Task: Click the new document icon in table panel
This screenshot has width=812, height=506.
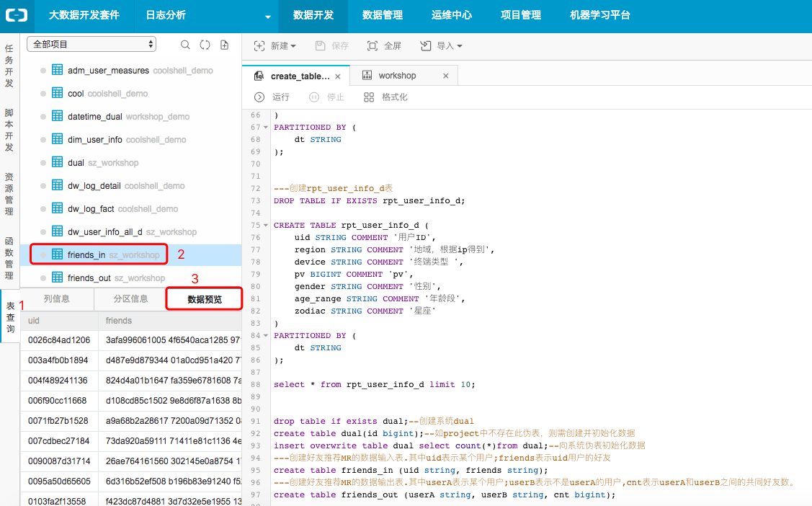Action: point(225,45)
